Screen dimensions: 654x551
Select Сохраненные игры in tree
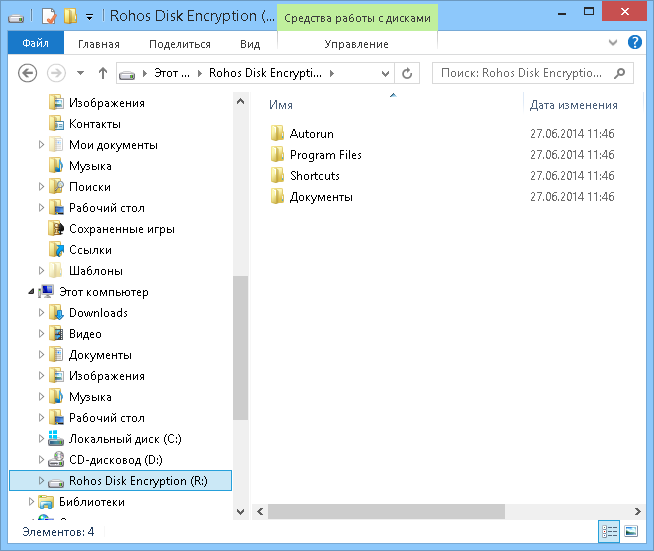pos(121,229)
